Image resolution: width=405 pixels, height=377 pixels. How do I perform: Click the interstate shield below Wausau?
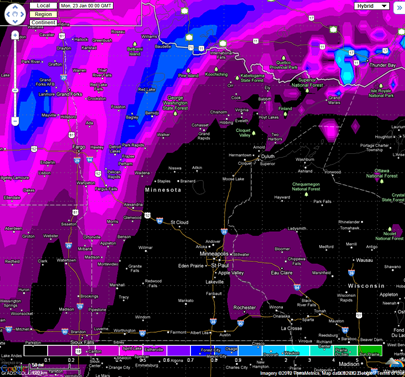(x=351, y=273)
